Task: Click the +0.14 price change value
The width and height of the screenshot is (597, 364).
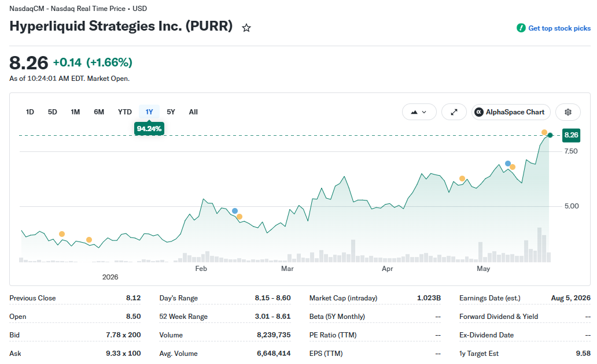Action: [x=67, y=62]
